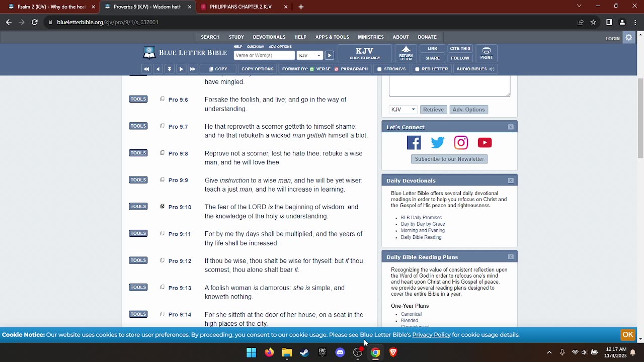Viewport: 644px width, 362px height.
Task: Uncheck the copy checkbox for Pro 9:10
Action: click(162, 207)
